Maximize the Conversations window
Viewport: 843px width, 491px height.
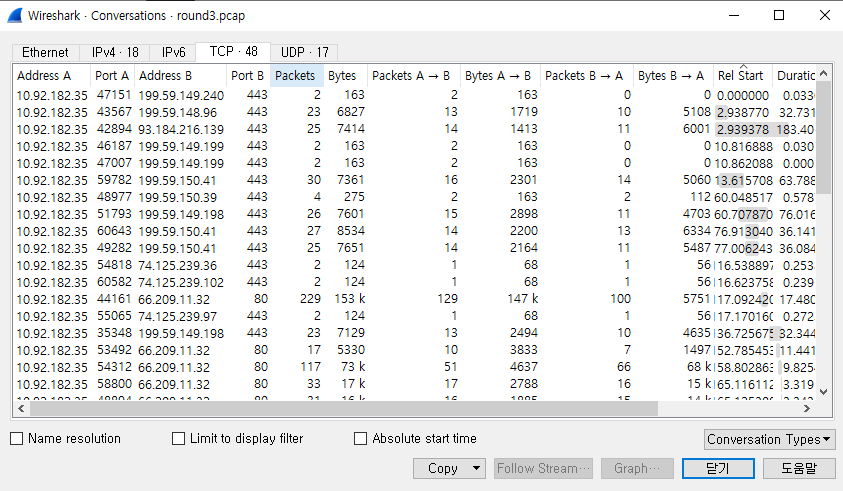click(778, 15)
